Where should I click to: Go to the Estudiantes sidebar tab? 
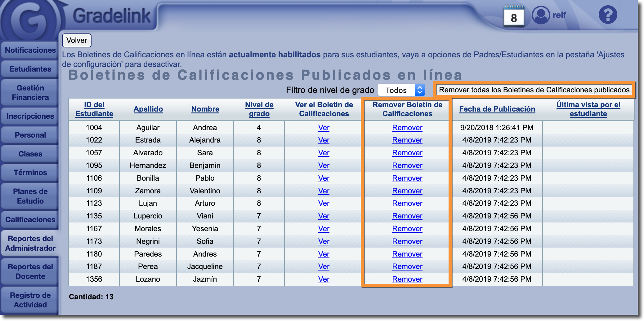pos(30,69)
